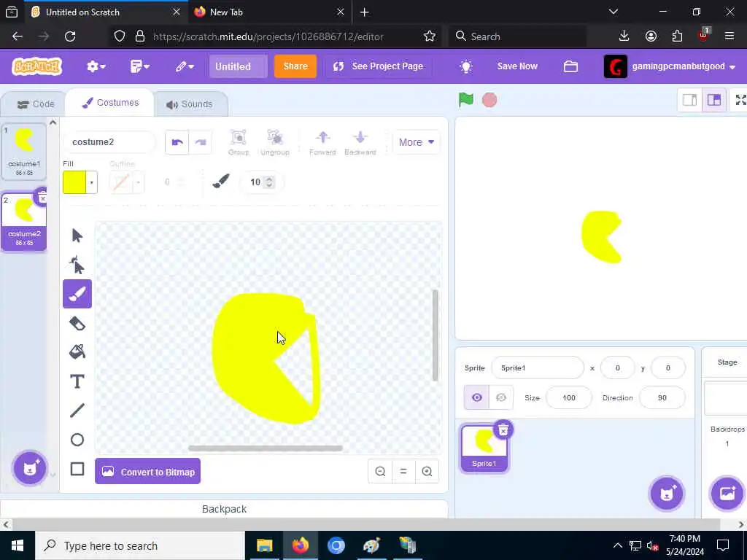The width and height of the screenshot is (747, 560).
Task: Open File Explorer in the taskbar
Action: coord(264,545)
